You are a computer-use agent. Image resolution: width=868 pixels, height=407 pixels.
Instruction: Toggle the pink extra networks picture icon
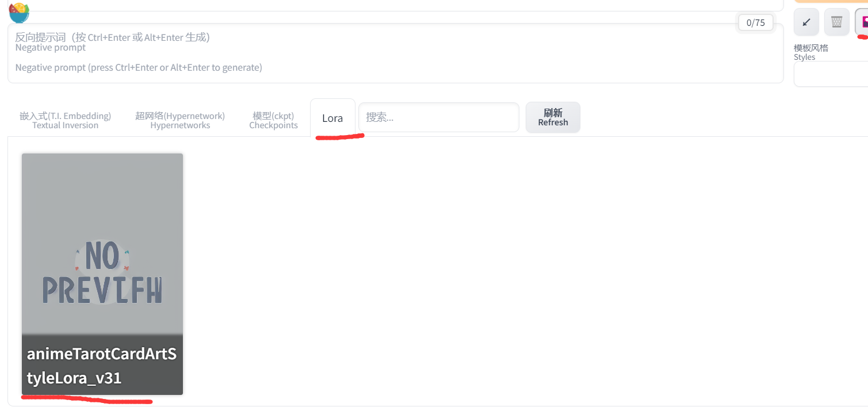[x=862, y=22]
